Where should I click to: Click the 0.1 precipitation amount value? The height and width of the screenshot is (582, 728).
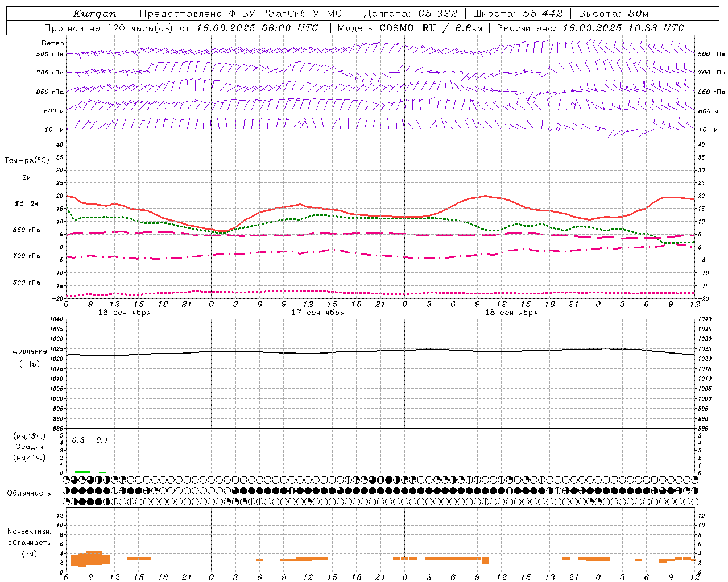tap(102, 440)
